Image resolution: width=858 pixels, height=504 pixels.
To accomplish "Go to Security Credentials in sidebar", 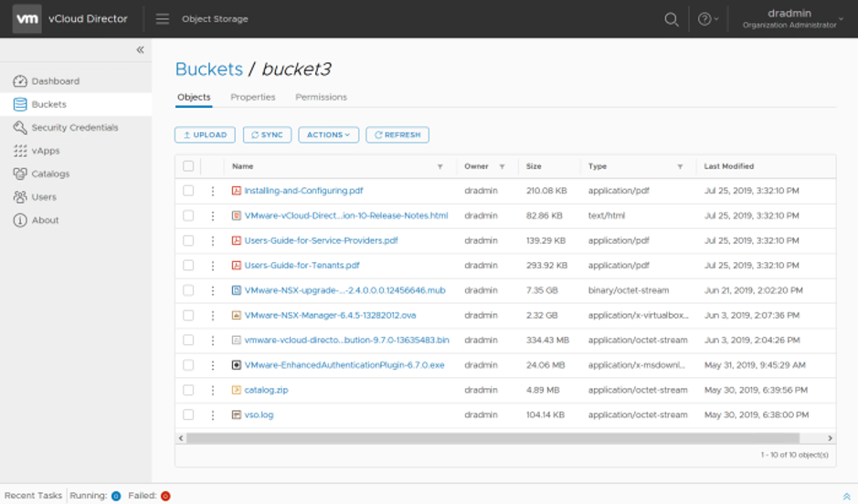I will tap(74, 128).
